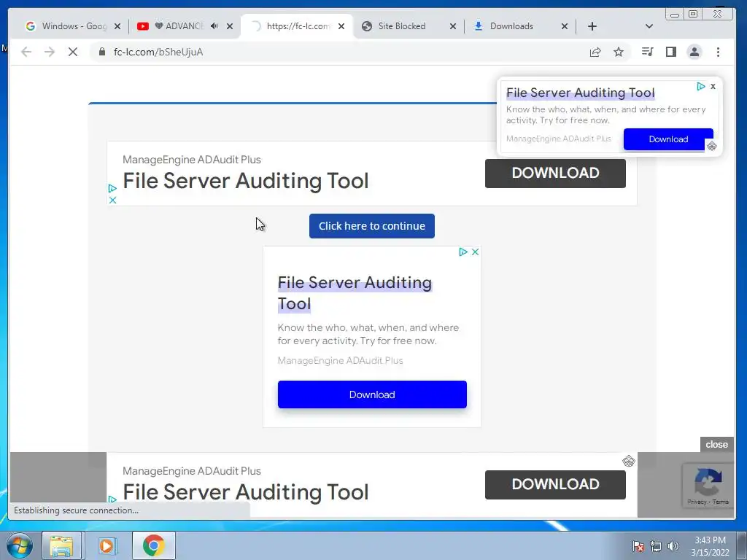Click the address bar URL
The height and width of the screenshot is (560, 747).
(x=158, y=52)
